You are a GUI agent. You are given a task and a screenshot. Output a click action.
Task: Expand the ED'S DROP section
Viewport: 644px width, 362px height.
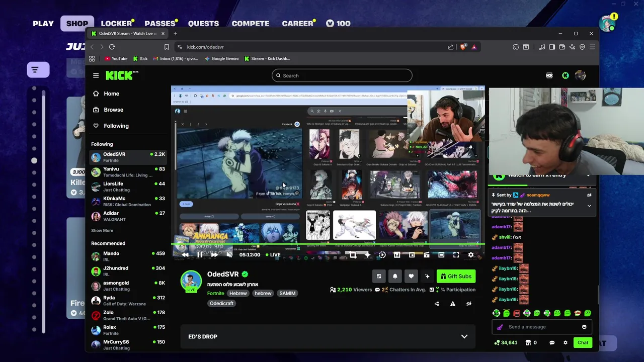click(328, 336)
